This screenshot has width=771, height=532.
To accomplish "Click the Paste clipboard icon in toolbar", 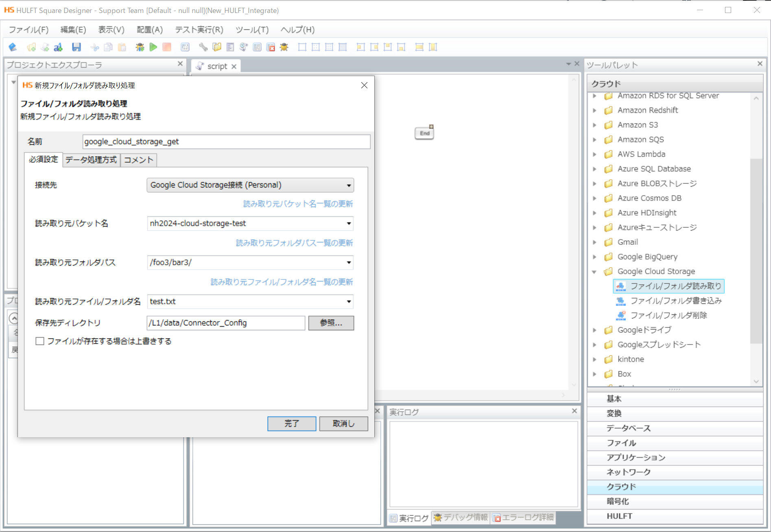I will coord(122,47).
